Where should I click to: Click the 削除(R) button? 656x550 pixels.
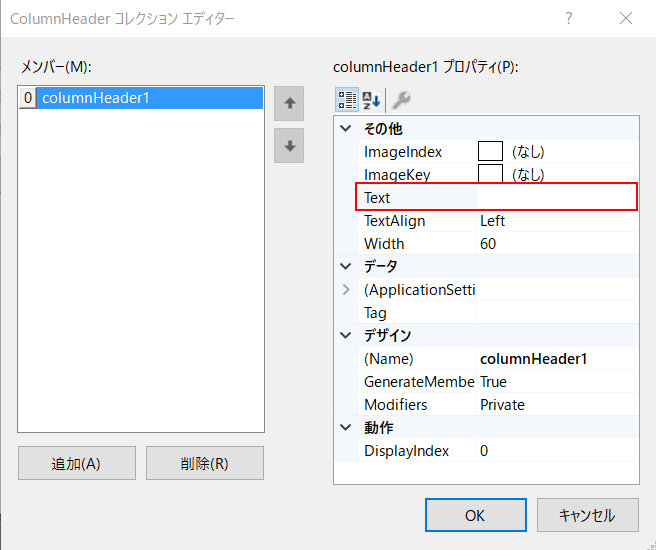click(x=205, y=463)
